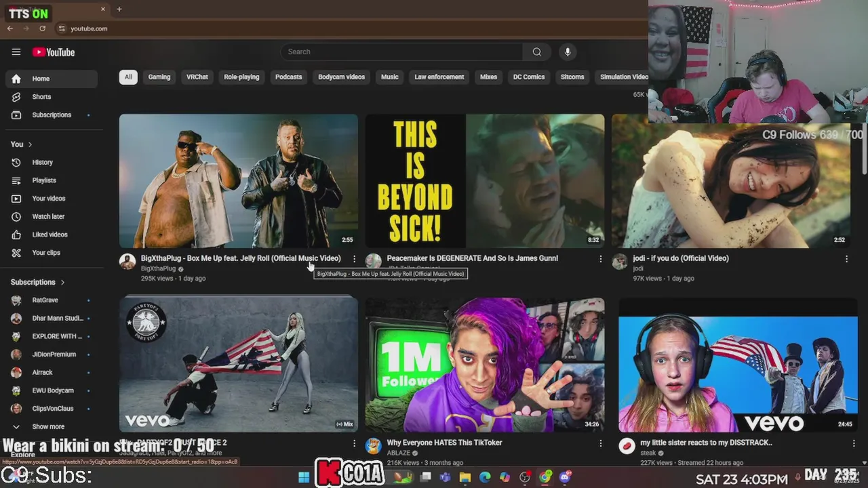The height and width of the screenshot is (488, 868).
Task: Open ClipsVonClaus subscription channel
Action: (52, 409)
